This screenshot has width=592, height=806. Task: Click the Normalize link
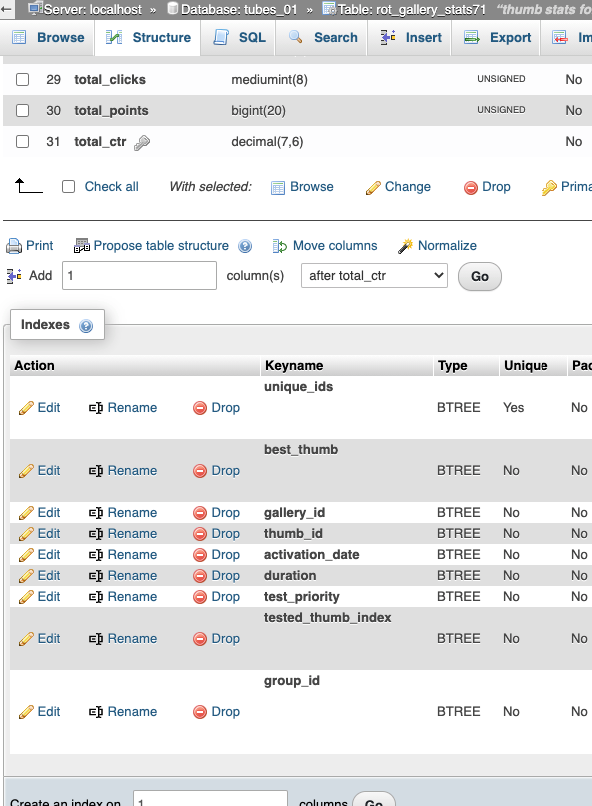pyautogui.click(x=447, y=246)
